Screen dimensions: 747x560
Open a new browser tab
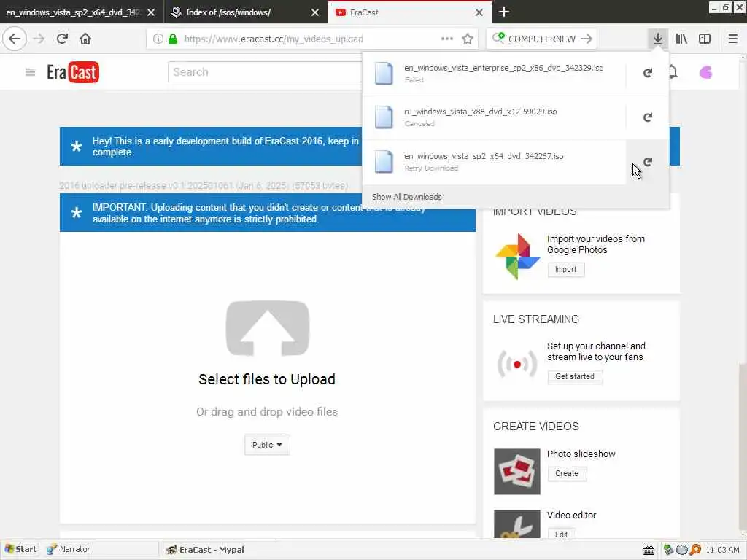click(x=503, y=12)
